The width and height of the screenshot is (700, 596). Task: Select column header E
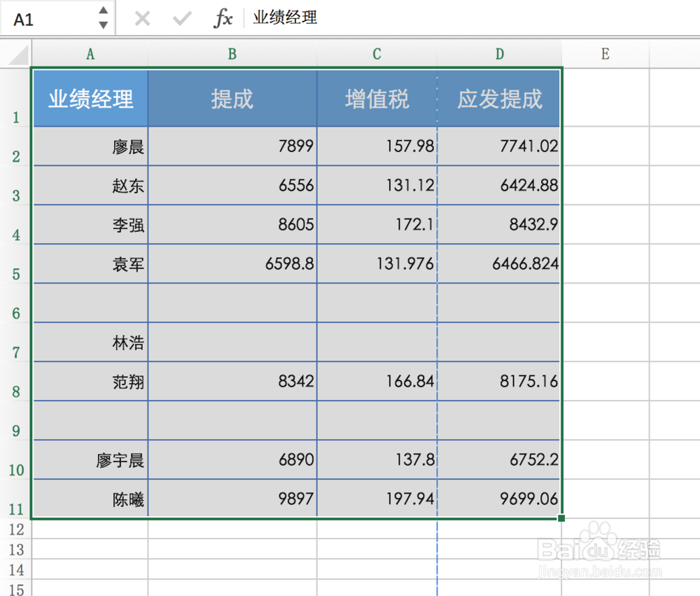604,54
